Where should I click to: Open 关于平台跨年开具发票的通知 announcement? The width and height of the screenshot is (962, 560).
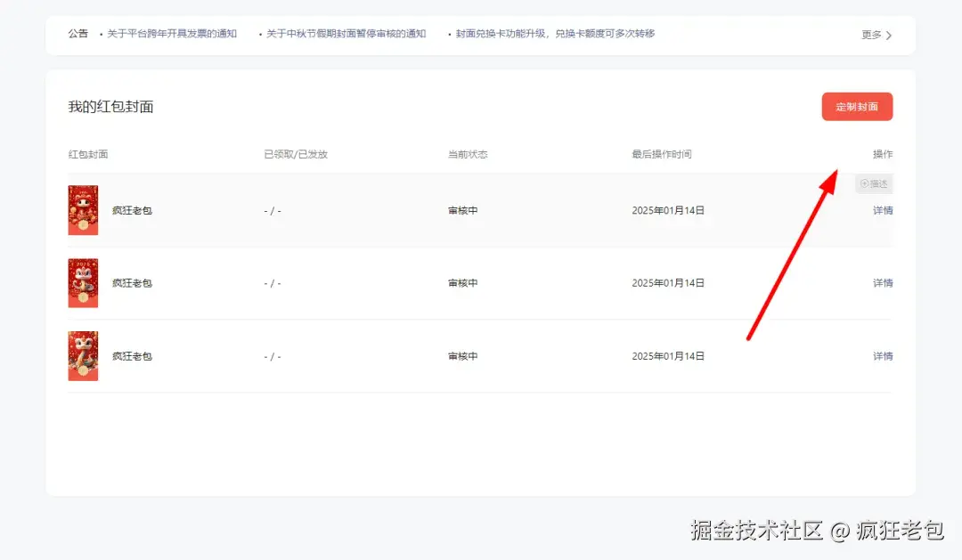[x=172, y=34]
